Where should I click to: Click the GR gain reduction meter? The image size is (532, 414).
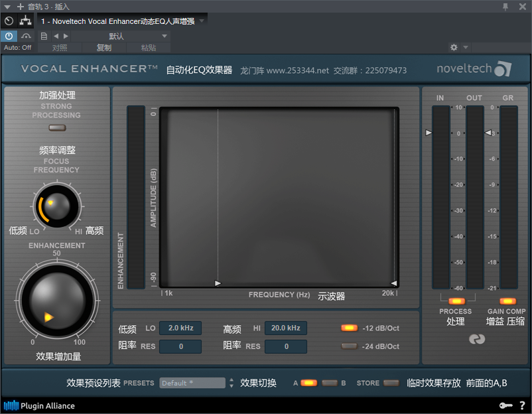[x=509, y=198]
